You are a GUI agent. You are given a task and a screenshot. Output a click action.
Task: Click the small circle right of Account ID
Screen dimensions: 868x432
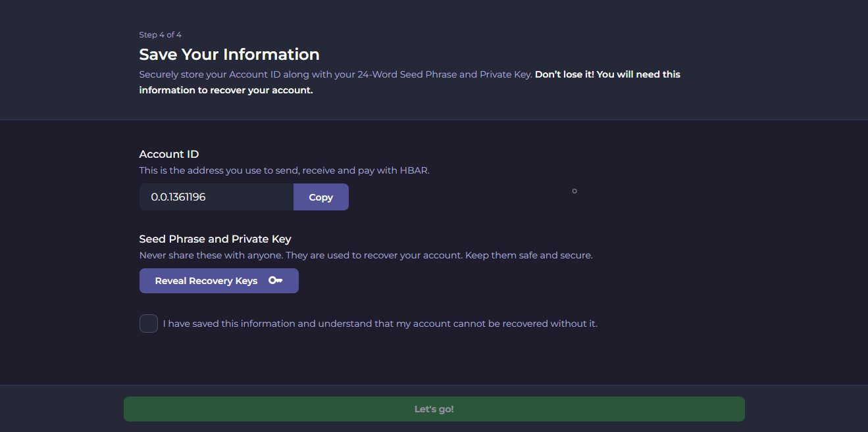pyautogui.click(x=574, y=191)
